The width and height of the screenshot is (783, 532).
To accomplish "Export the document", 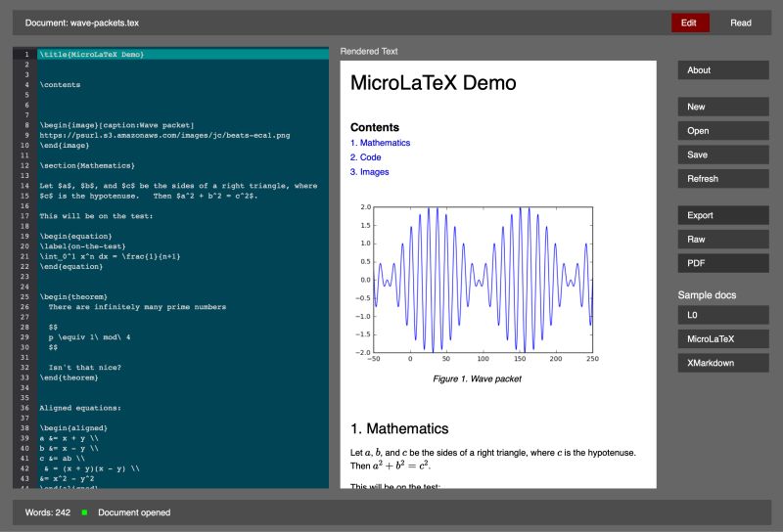I will (723, 215).
